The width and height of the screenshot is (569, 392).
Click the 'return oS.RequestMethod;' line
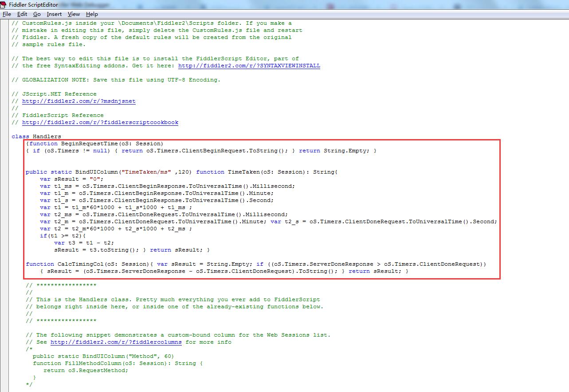coord(86,370)
